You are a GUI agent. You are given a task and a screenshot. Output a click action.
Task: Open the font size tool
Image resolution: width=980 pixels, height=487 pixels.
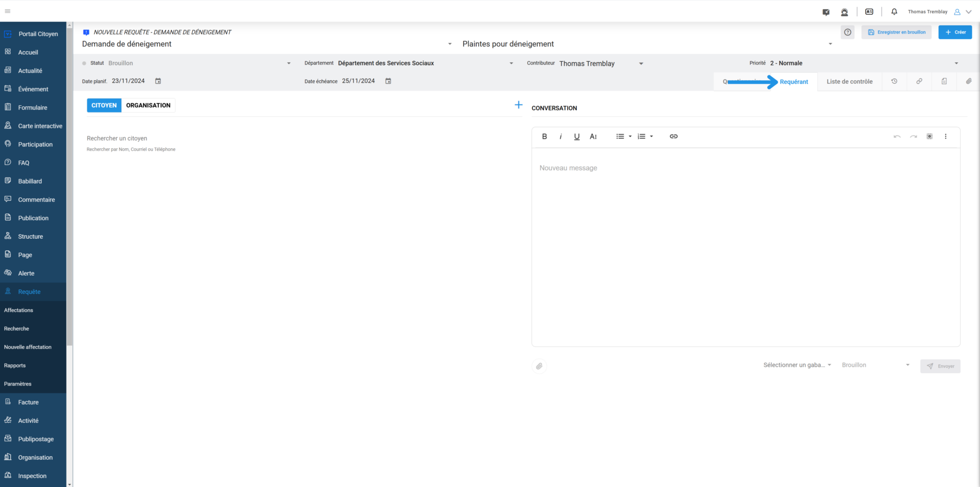coord(593,136)
